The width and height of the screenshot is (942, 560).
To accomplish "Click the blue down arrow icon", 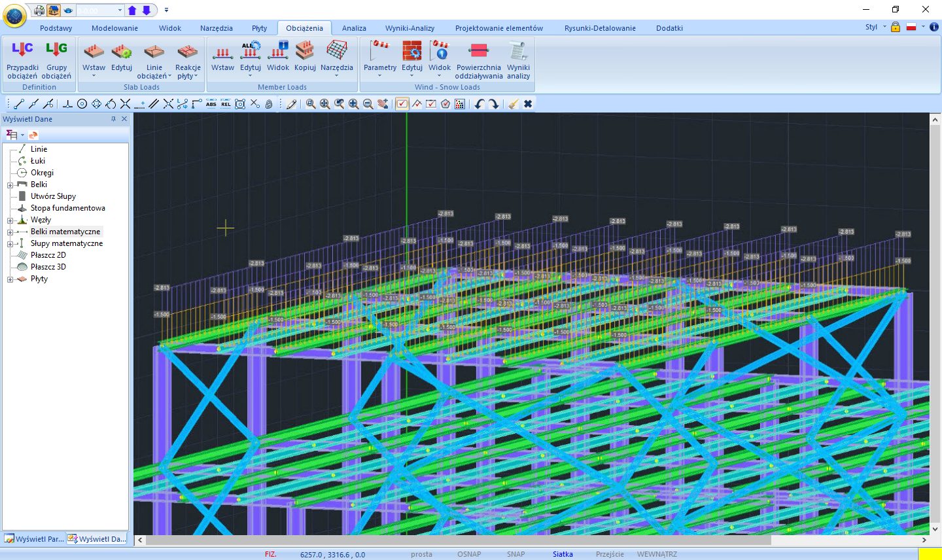I will point(147,10).
